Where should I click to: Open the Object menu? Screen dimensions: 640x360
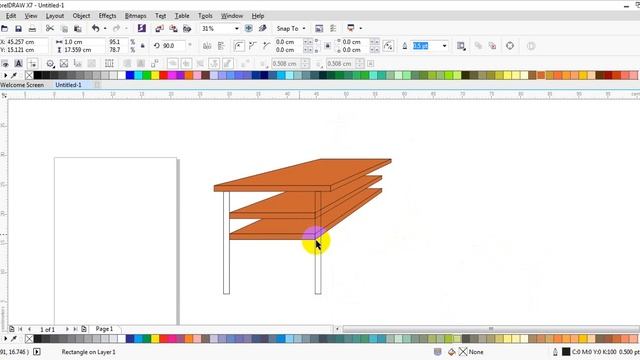(x=81, y=16)
